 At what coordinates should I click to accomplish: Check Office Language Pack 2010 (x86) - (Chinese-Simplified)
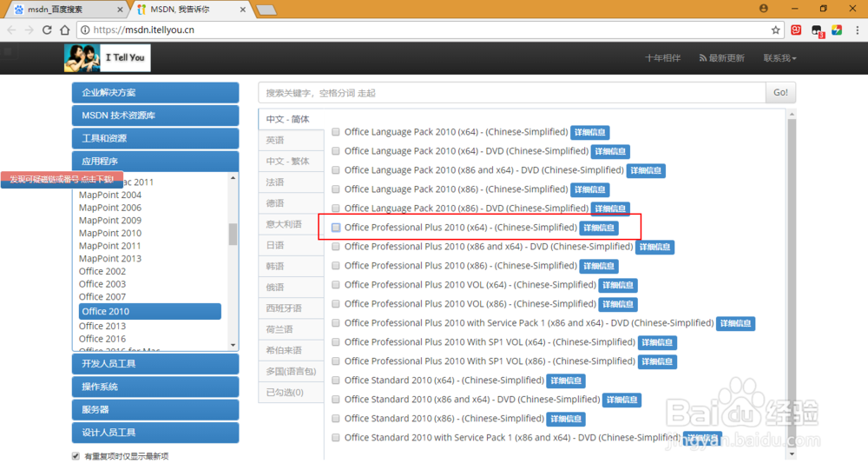tap(335, 189)
